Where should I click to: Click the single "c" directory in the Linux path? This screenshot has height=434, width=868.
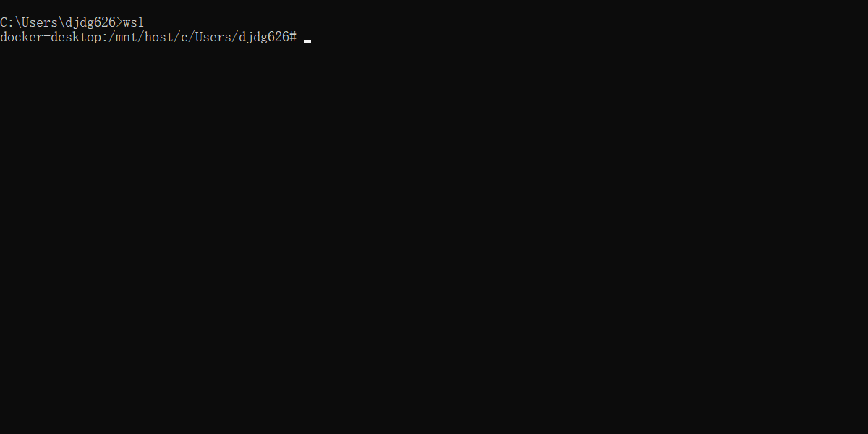coord(184,37)
